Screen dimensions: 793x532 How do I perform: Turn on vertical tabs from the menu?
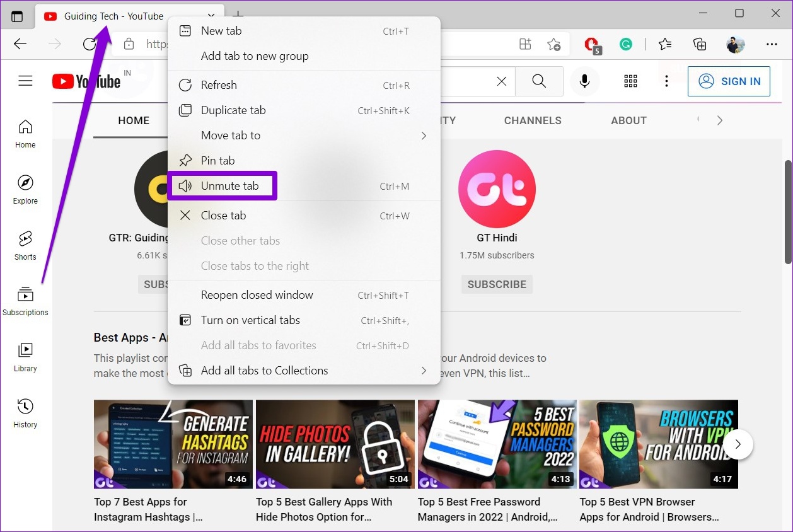point(304,320)
